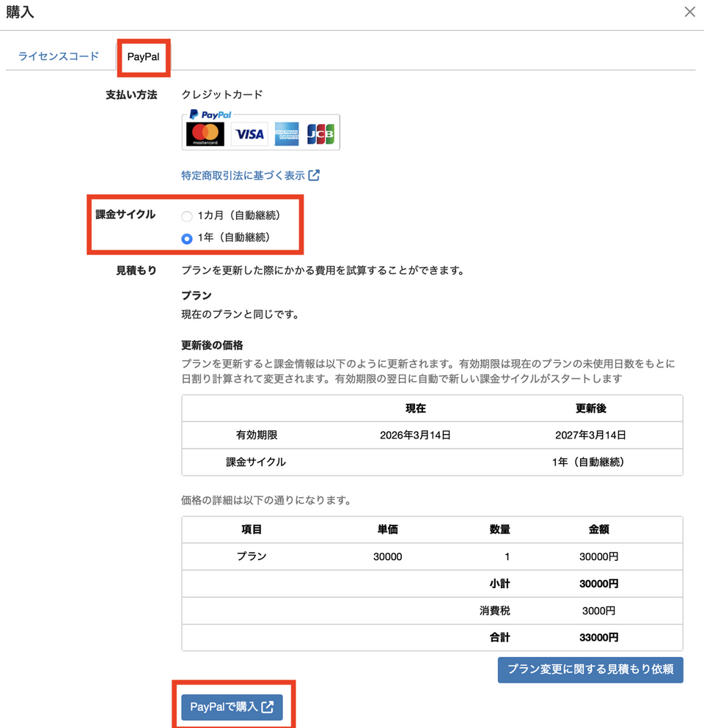
Task: Click the Mastercard logo icon
Action: point(205,133)
